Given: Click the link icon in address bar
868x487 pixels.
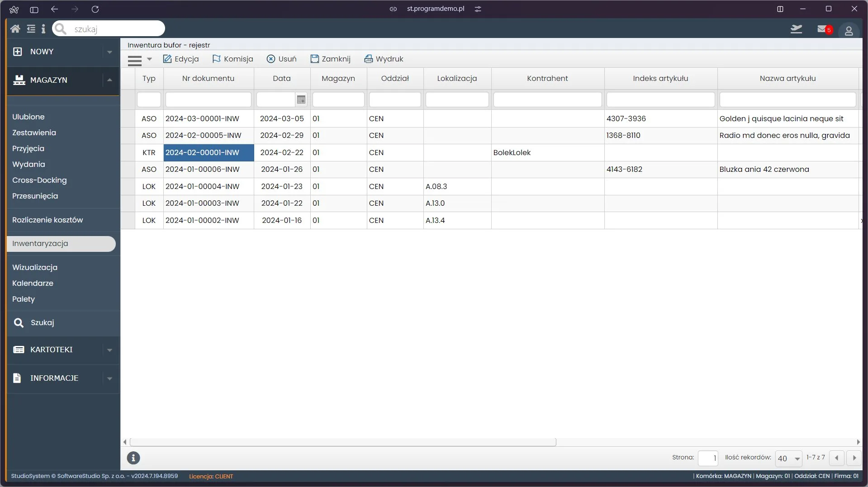Looking at the screenshot, I should pos(393,9).
